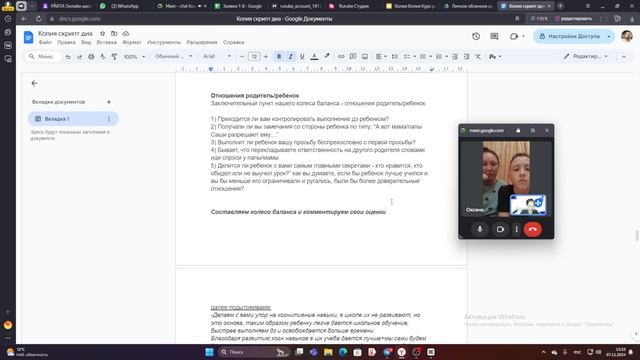Open input tools dropdown in toolbar
Viewport: 640px width, 360px height.
[x=495, y=56]
